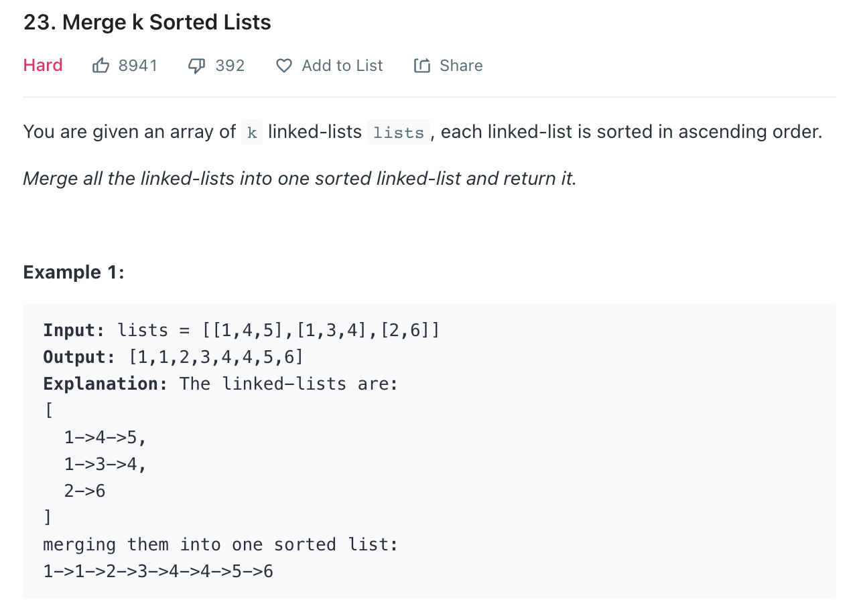Screen dimensions: 855x616
Task: Open the Add to List text link
Action: click(x=342, y=66)
